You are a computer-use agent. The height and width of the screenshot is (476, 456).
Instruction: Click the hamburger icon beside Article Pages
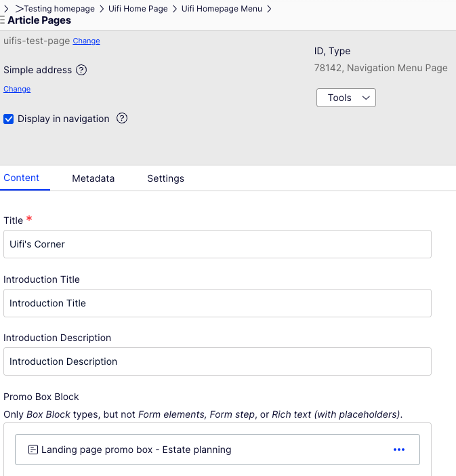[3, 20]
